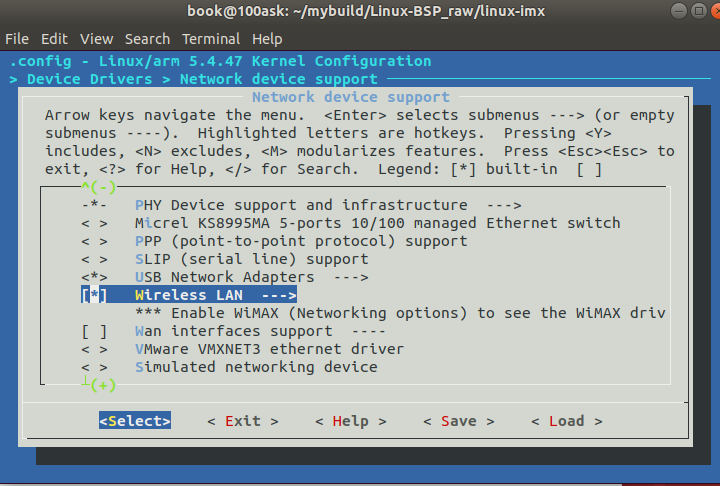Toggle SLIP serial line tristate marker

[x=94, y=259]
